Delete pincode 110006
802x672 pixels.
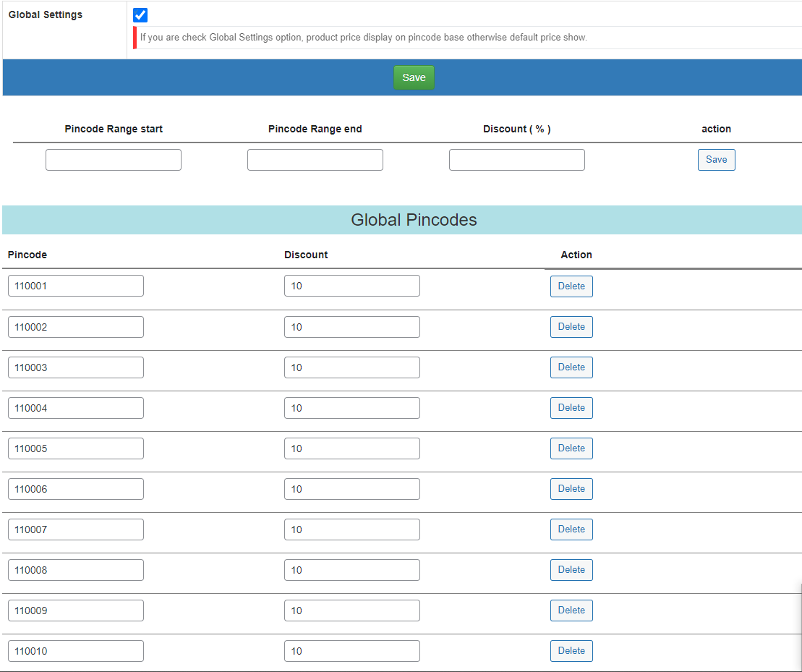pyautogui.click(x=571, y=488)
